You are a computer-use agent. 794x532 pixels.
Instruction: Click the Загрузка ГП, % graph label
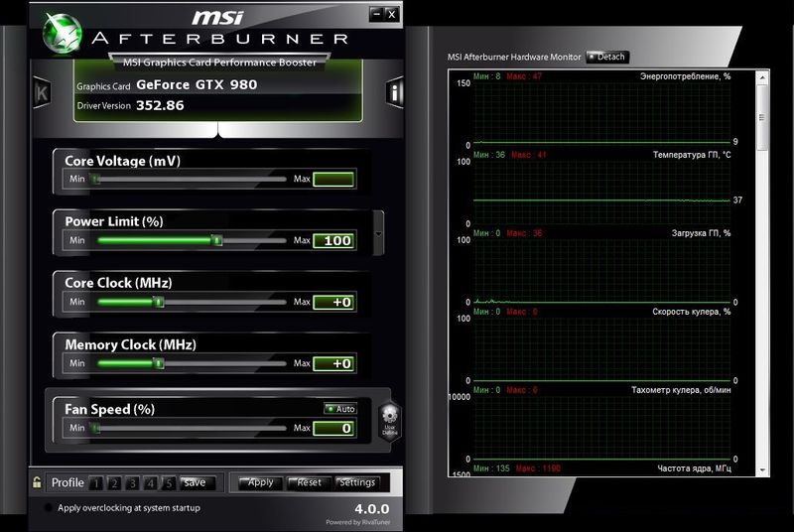click(701, 233)
